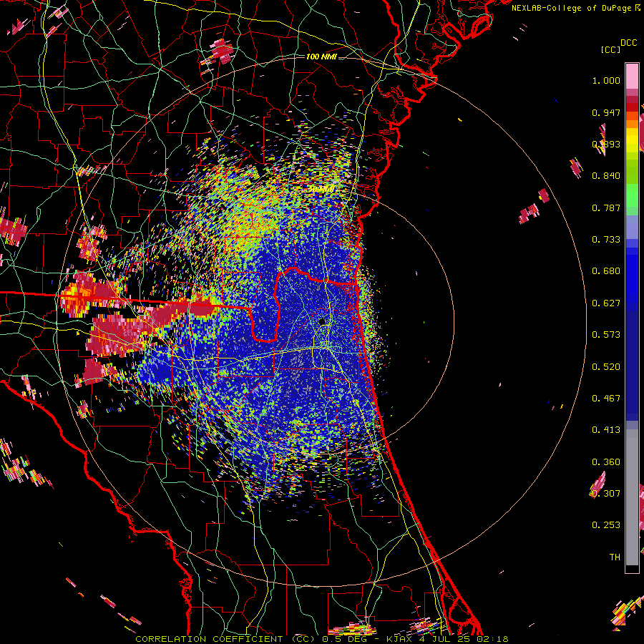644x644 pixels.
Task: Pick the green color bar segment near 0.840
Action: 632,172
